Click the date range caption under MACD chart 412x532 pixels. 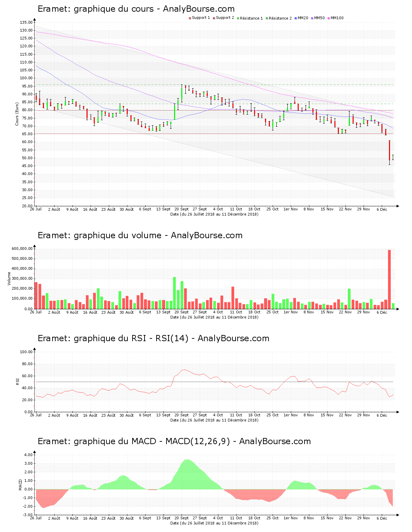pos(214,523)
